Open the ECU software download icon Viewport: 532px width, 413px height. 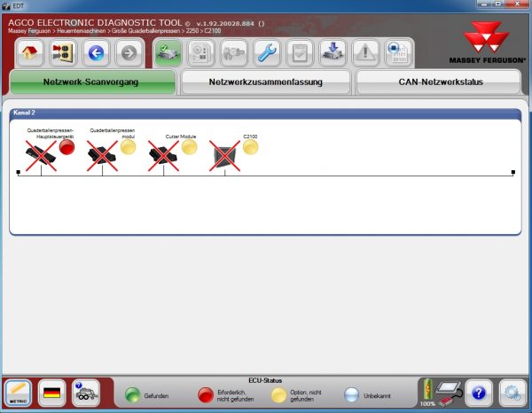(x=332, y=53)
